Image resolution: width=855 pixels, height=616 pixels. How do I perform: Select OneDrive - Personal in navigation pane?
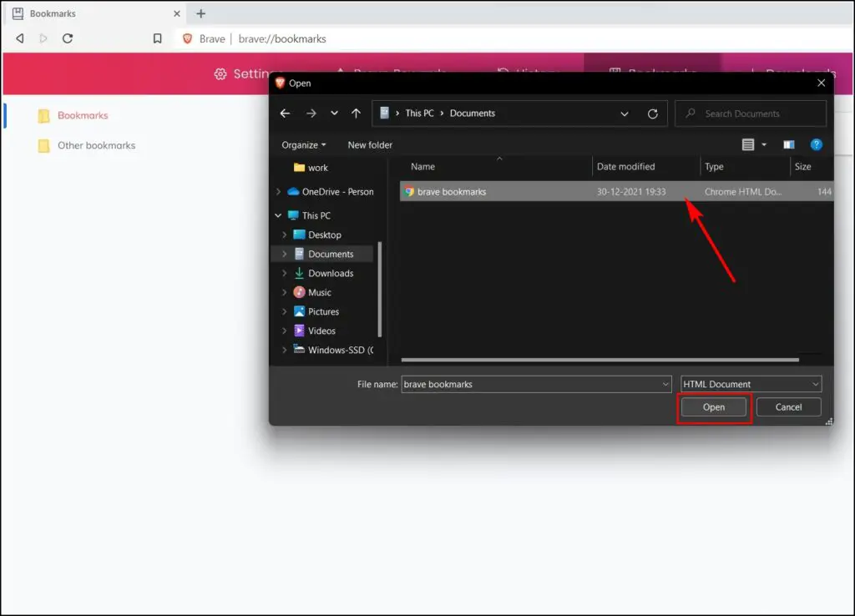coord(331,192)
